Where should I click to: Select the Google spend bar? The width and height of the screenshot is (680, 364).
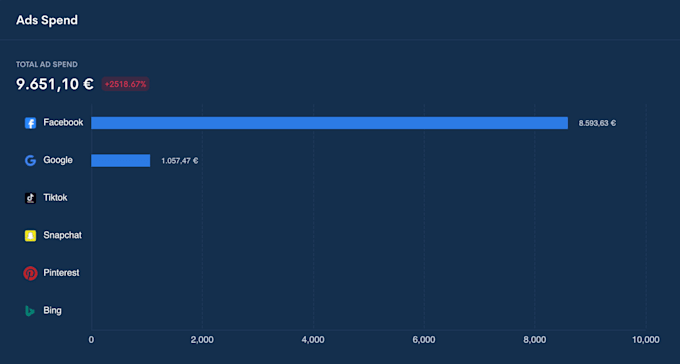pyautogui.click(x=121, y=161)
